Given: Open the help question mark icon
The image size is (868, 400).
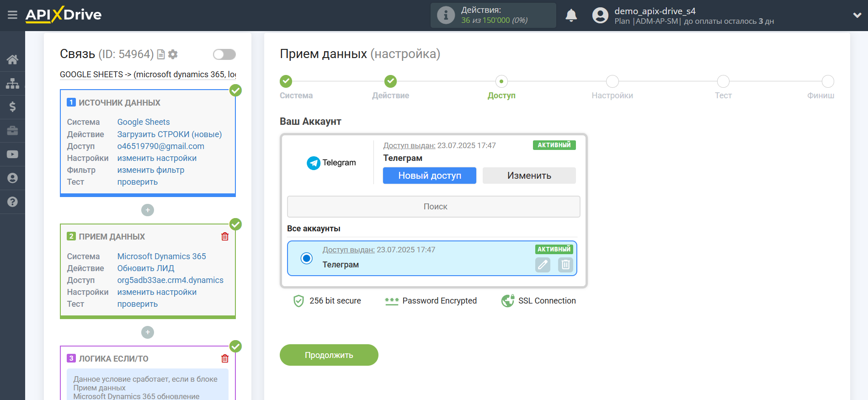Looking at the screenshot, I should 12,202.
